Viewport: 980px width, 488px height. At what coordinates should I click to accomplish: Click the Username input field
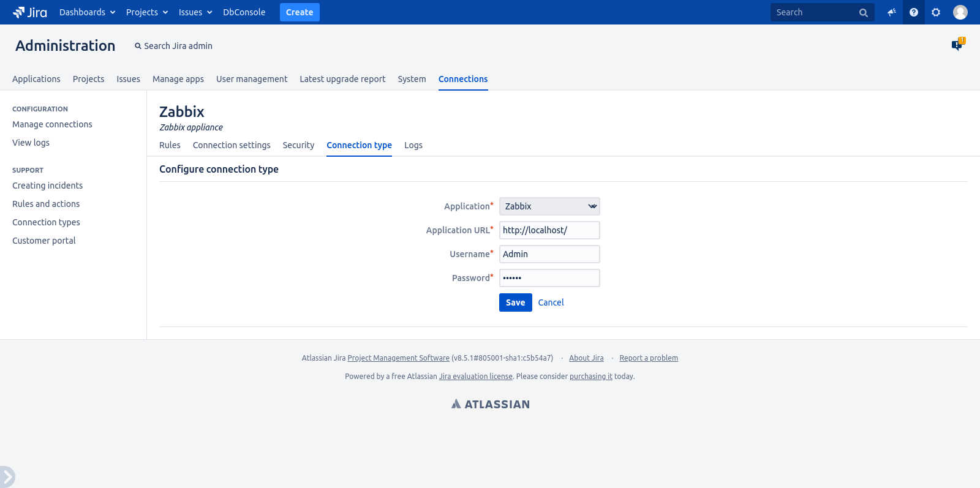pyautogui.click(x=549, y=254)
